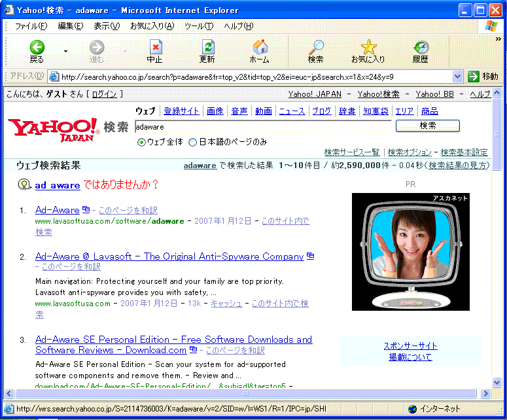Open Download.com result in new window icon
Screen dimensions: 507x420
coord(193,349)
